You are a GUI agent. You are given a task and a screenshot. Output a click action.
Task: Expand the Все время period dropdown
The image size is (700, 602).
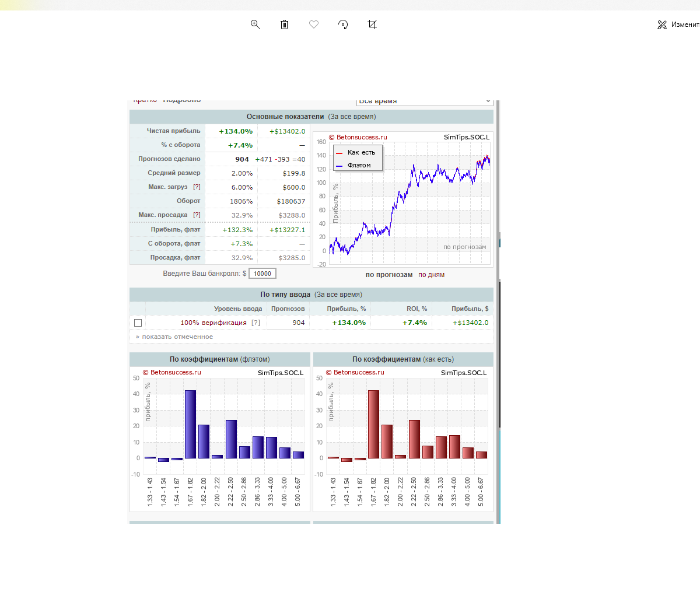425,101
